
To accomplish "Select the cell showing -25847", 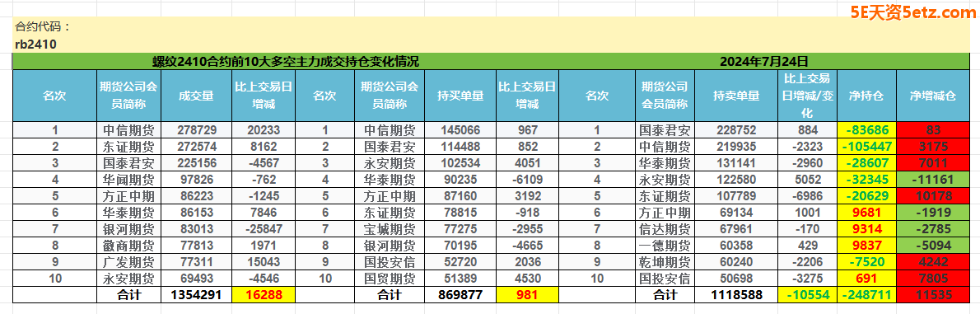I will point(264,228).
